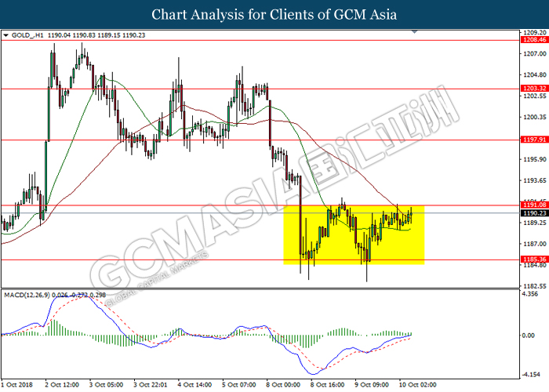The width and height of the screenshot is (549, 392).
Task: Click the 1193.65 price scale value
Action: point(535,180)
